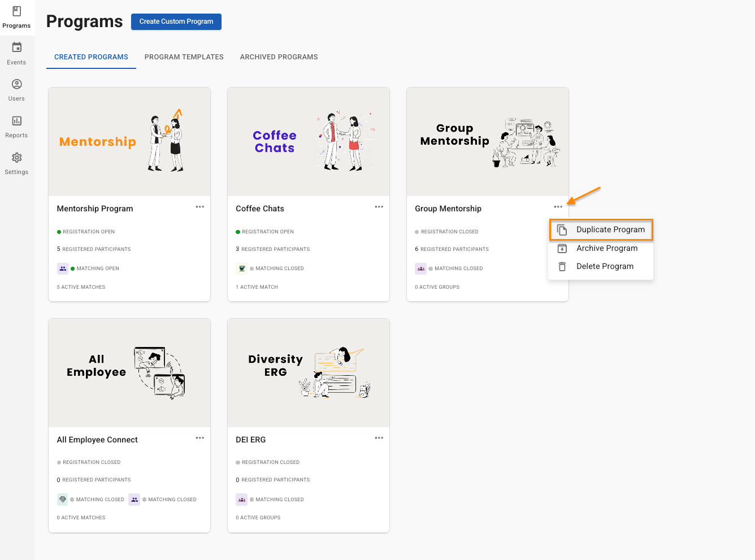Select Delete Program menu entry
This screenshot has width=755, height=560.
(604, 266)
